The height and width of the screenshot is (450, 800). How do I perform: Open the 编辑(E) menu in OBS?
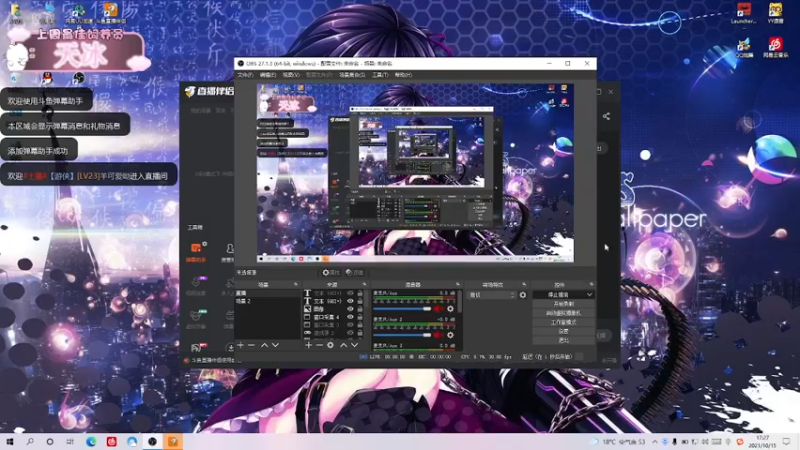[268, 75]
